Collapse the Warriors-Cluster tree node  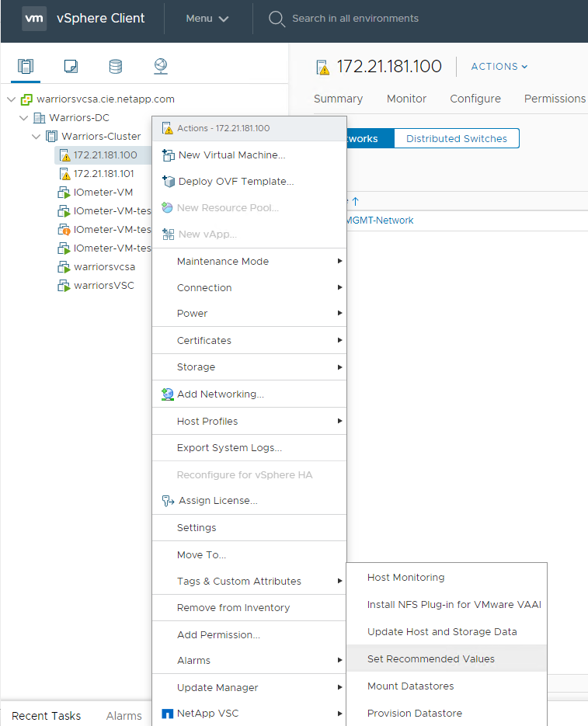[37, 137]
